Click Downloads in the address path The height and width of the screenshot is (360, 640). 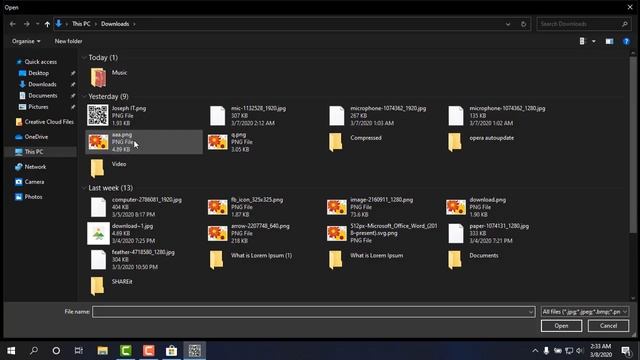[x=115, y=24]
